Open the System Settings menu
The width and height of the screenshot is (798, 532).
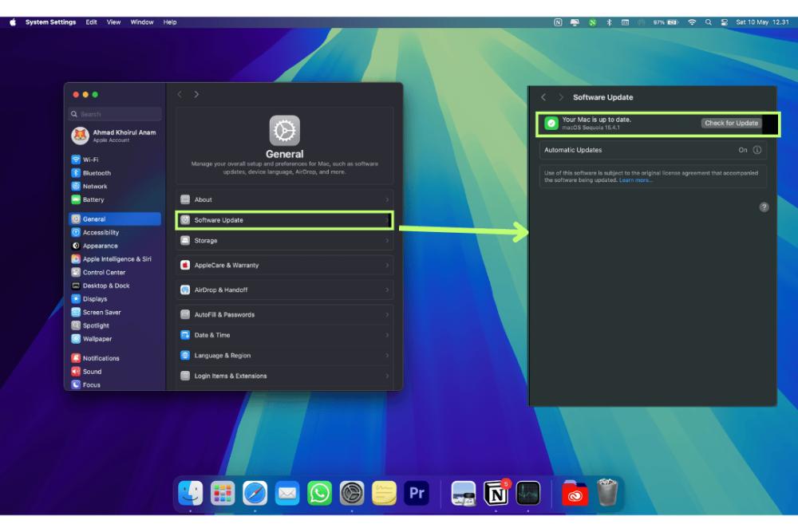pos(50,22)
